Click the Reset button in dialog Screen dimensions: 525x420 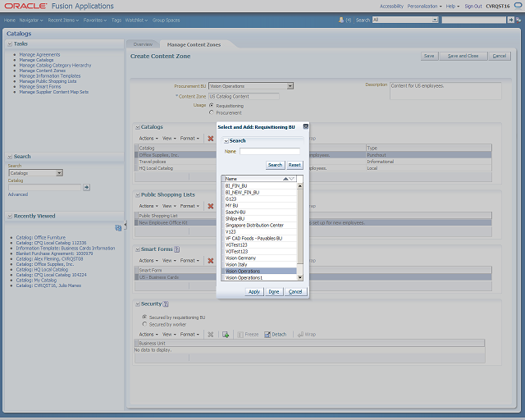coord(294,165)
